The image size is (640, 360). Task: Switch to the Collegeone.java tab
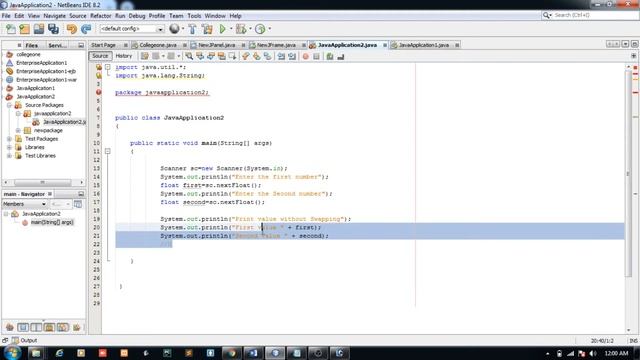(x=158, y=45)
